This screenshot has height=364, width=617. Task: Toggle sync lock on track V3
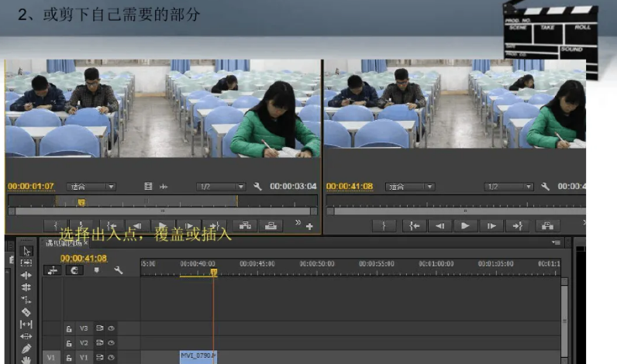(99, 328)
